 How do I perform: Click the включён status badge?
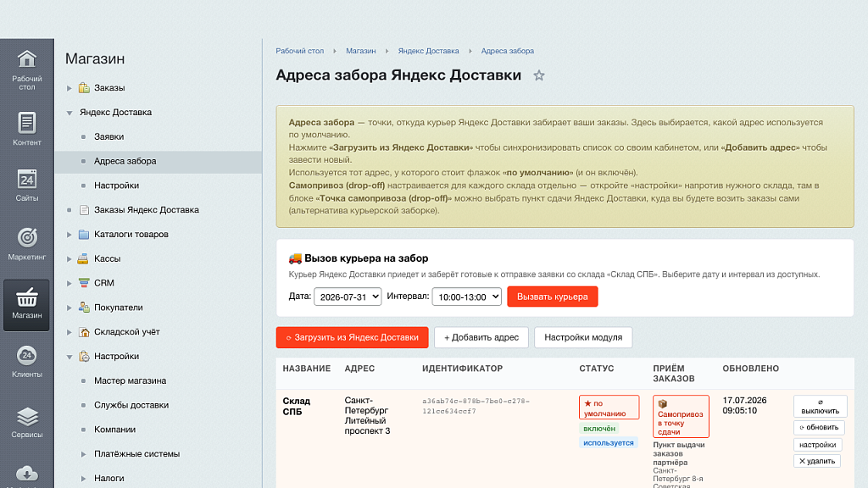[x=599, y=429]
